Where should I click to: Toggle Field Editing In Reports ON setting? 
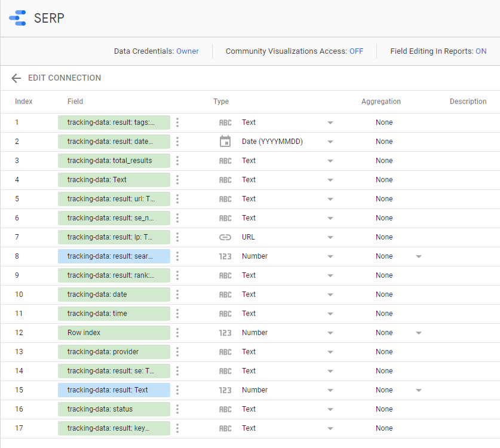point(480,51)
